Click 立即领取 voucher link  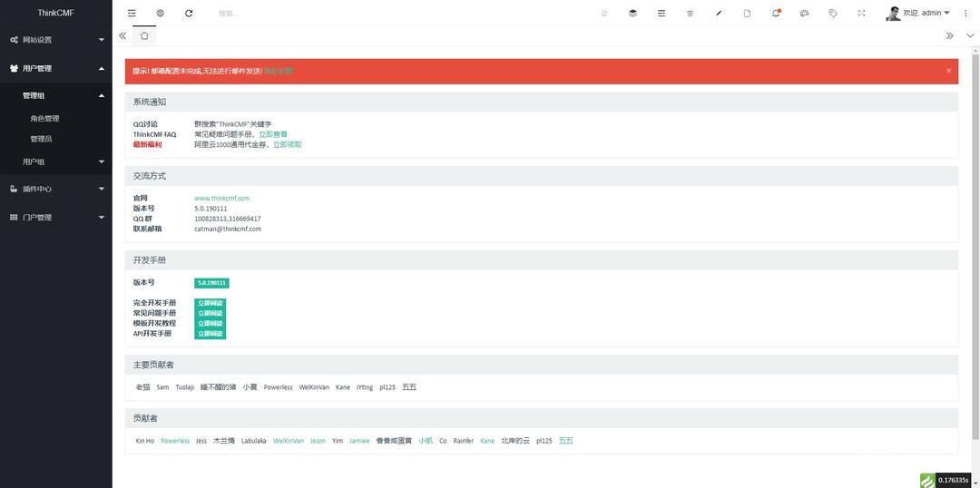(288, 144)
